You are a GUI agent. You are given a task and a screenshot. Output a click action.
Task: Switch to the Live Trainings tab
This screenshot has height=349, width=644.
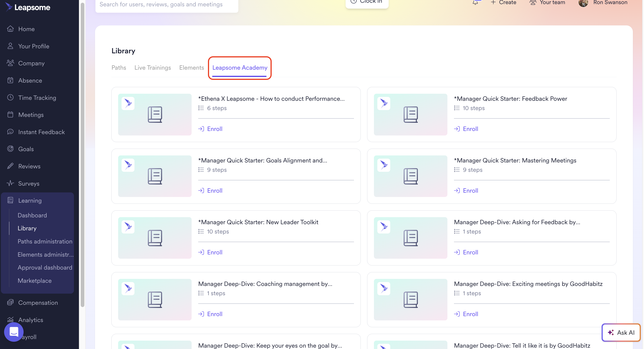pos(153,68)
